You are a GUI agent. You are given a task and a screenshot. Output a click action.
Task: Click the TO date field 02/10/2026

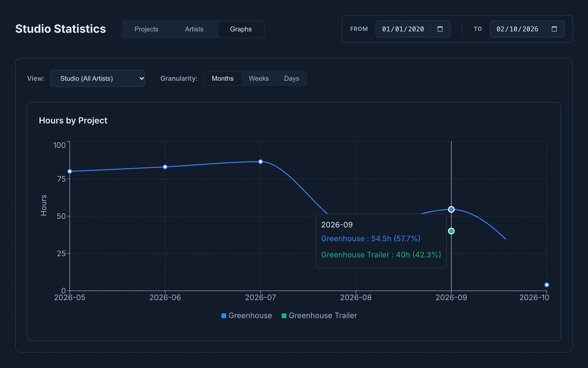click(527, 29)
